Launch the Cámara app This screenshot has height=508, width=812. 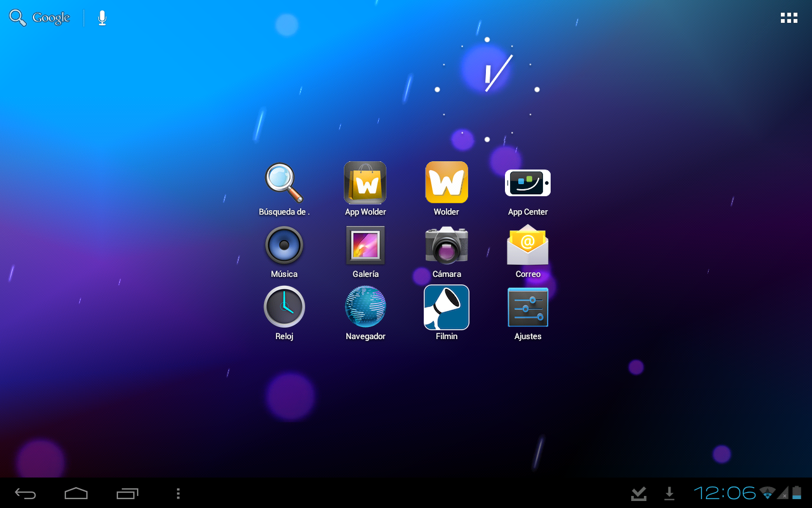447,245
